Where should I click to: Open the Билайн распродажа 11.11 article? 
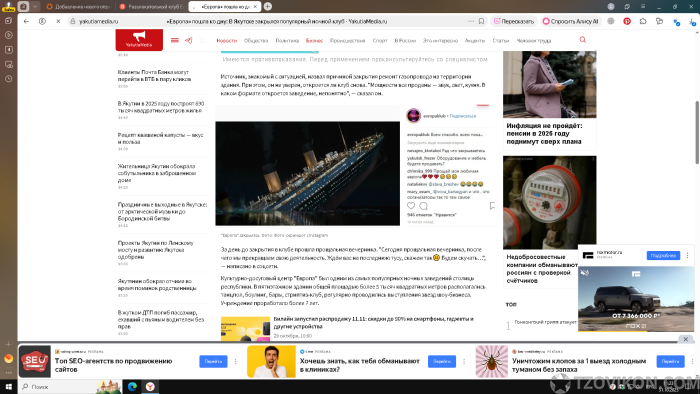click(x=373, y=323)
